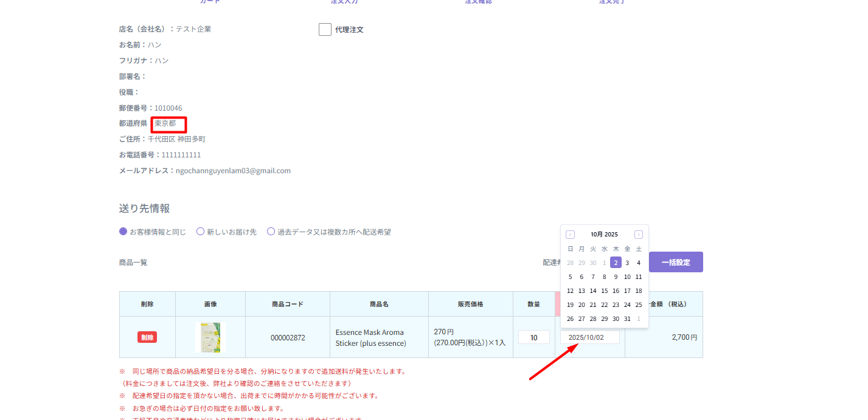Select October 10 in the calendar

click(627, 277)
